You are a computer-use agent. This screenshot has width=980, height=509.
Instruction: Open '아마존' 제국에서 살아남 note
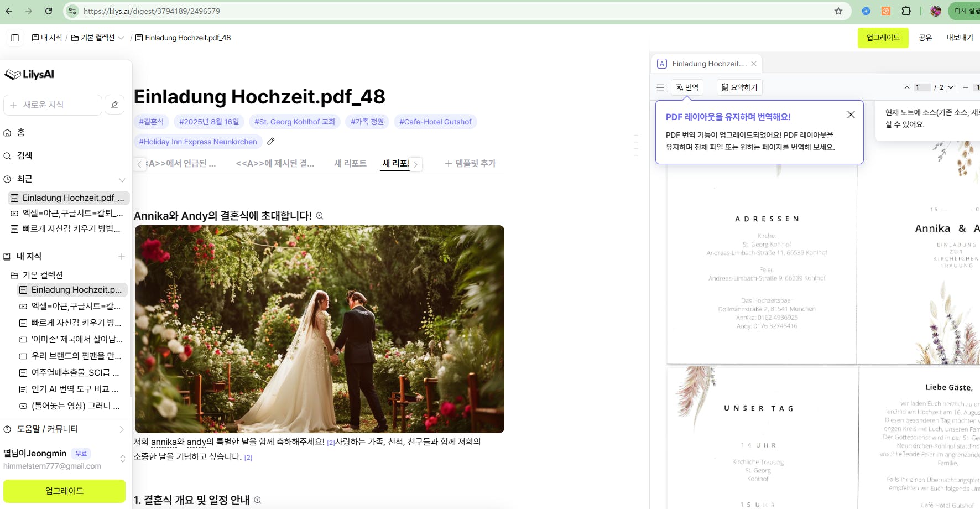coord(72,339)
